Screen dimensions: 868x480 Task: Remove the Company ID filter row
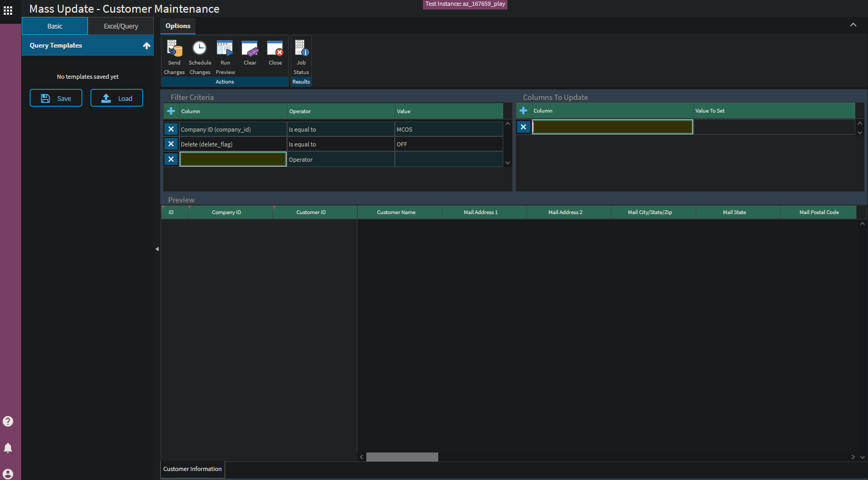[171, 129]
